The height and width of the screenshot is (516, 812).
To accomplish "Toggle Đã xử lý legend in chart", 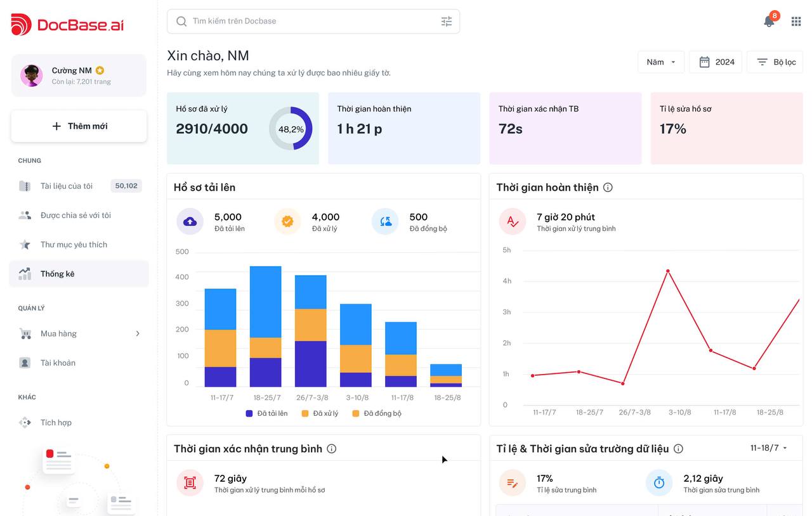I will point(320,413).
